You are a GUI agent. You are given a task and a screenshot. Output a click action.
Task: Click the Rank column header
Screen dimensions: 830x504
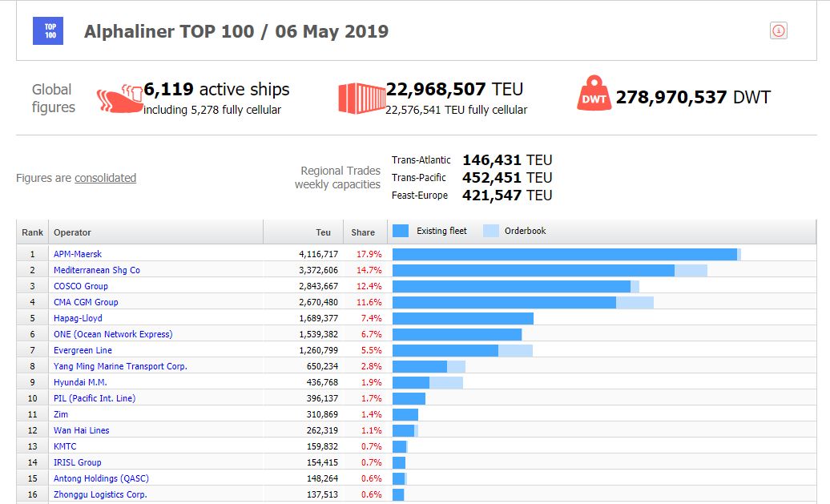point(33,232)
